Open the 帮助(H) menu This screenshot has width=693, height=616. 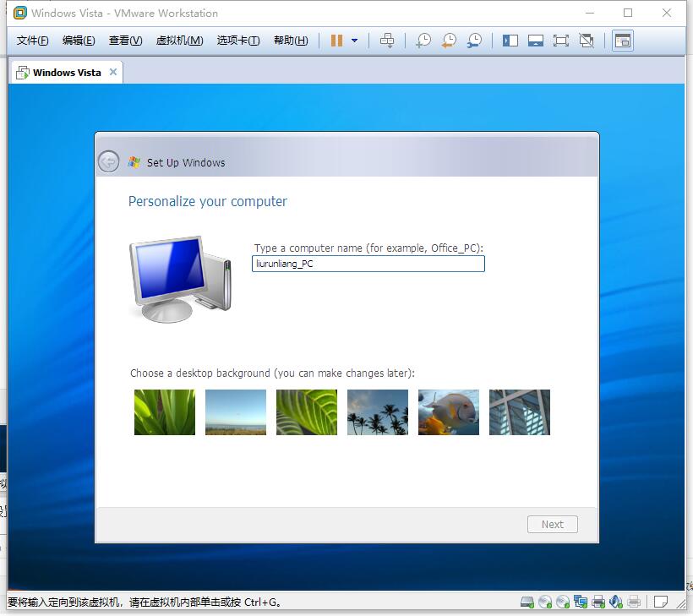point(291,41)
